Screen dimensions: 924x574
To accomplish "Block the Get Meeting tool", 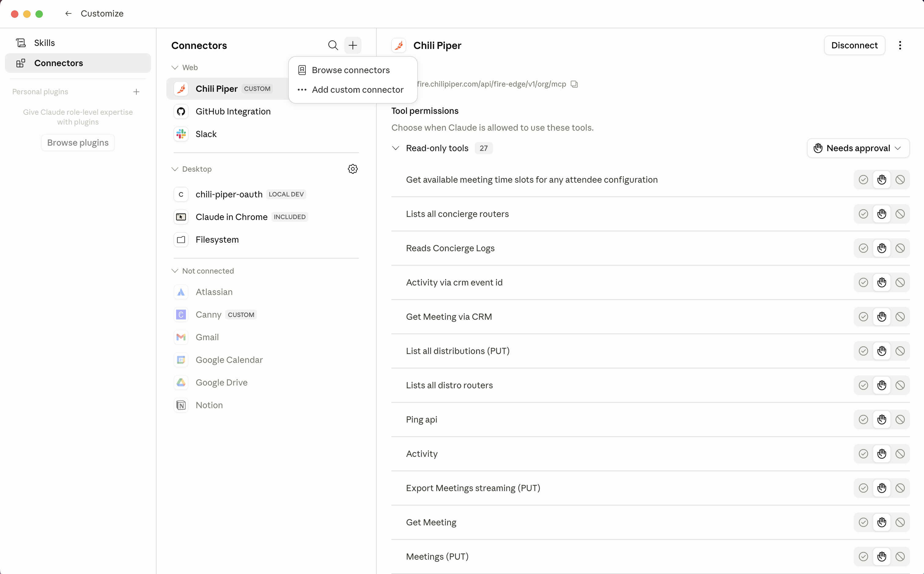I will pyautogui.click(x=900, y=522).
